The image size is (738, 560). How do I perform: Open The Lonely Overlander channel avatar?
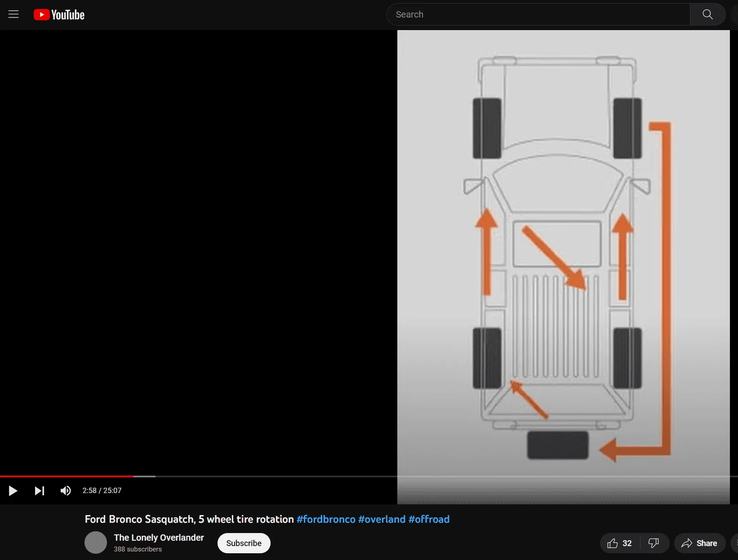[x=96, y=542]
